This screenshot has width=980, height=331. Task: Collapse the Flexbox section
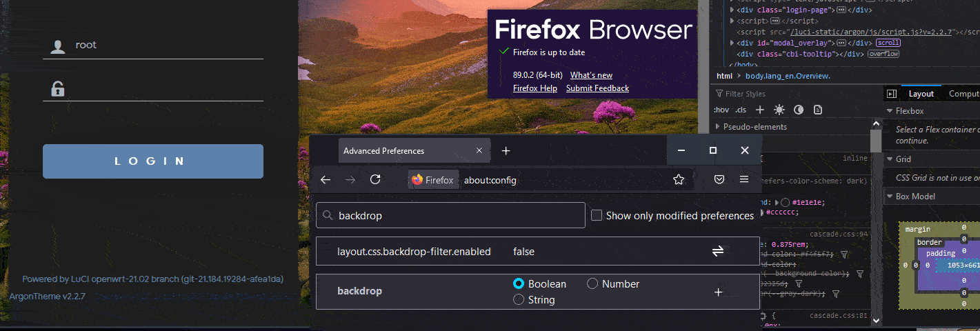pos(890,111)
